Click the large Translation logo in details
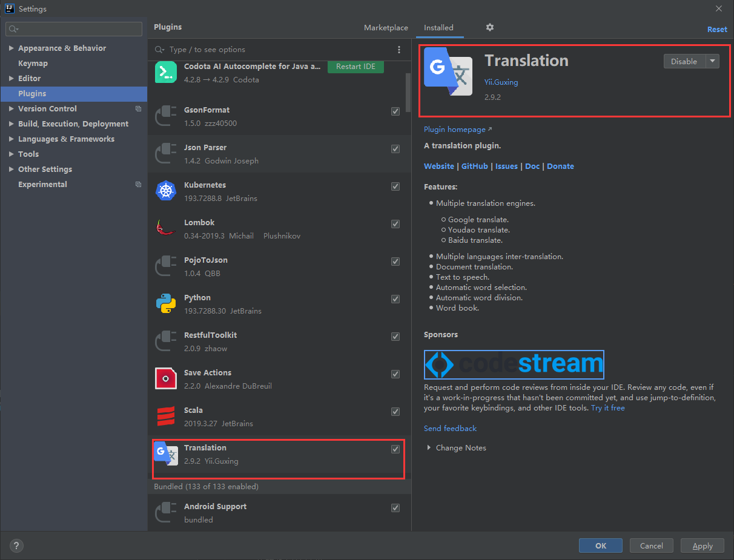This screenshot has width=734, height=560. pos(448,71)
